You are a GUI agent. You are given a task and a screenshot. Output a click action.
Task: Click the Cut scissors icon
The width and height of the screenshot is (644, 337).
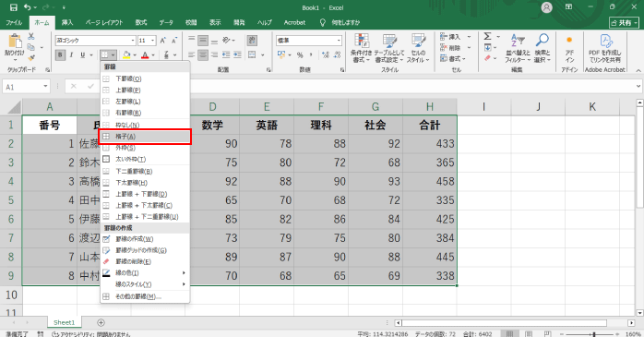coord(31,37)
